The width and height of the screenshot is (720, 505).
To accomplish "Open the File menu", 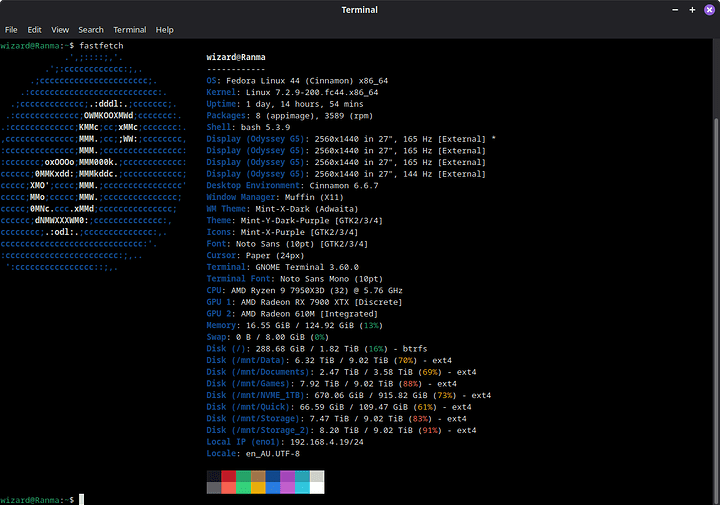I will (11, 30).
